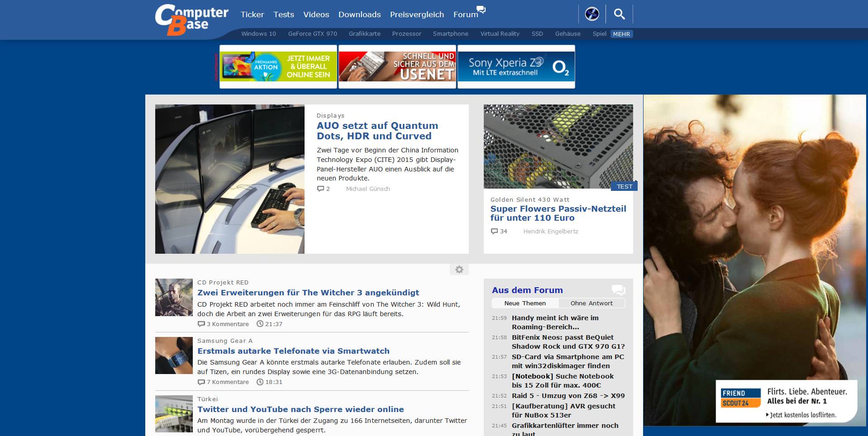Open the Kaufberatung AVR gesucht thread
868x436 pixels.
coord(563,411)
